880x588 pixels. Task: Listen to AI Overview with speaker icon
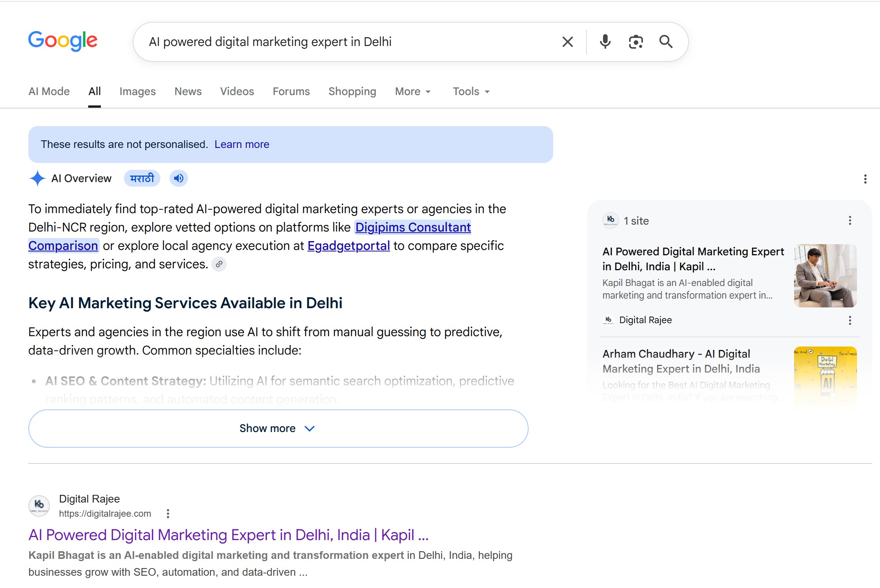point(178,178)
